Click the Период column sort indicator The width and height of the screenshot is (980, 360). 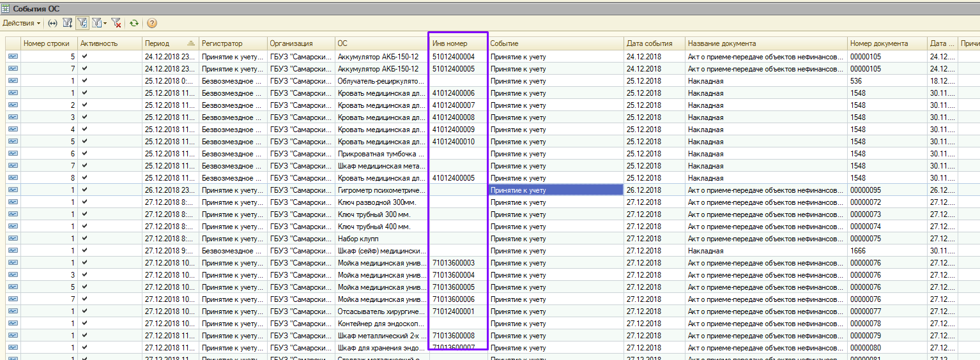(x=191, y=43)
